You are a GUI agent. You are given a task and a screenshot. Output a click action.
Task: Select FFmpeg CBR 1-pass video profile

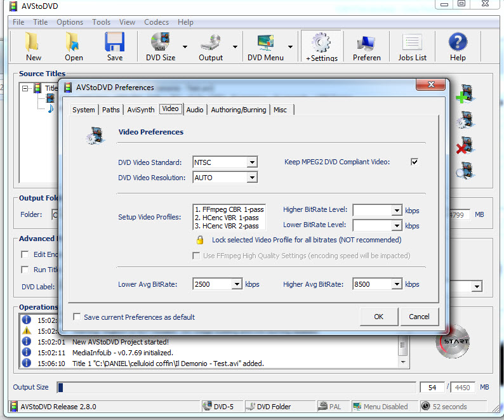click(x=229, y=209)
